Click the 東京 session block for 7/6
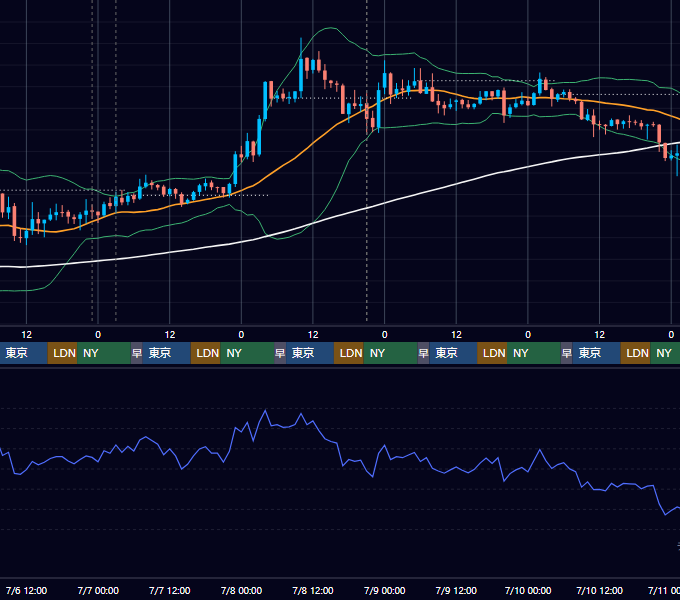The image size is (680, 600). point(23,353)
